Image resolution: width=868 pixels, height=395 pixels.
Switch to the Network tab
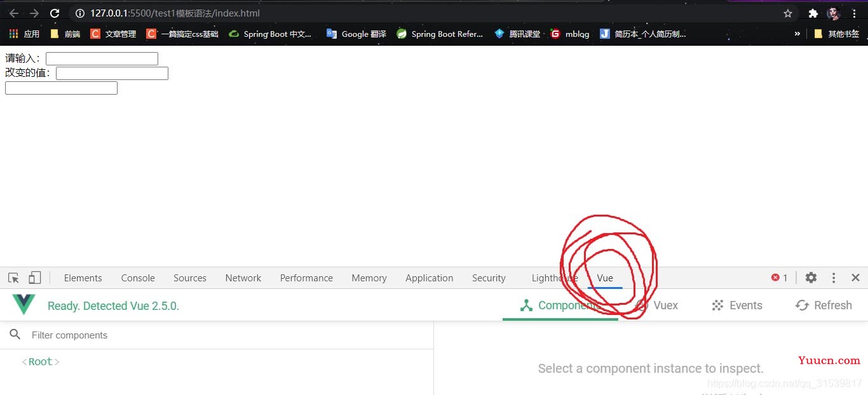tap(243, 278)
